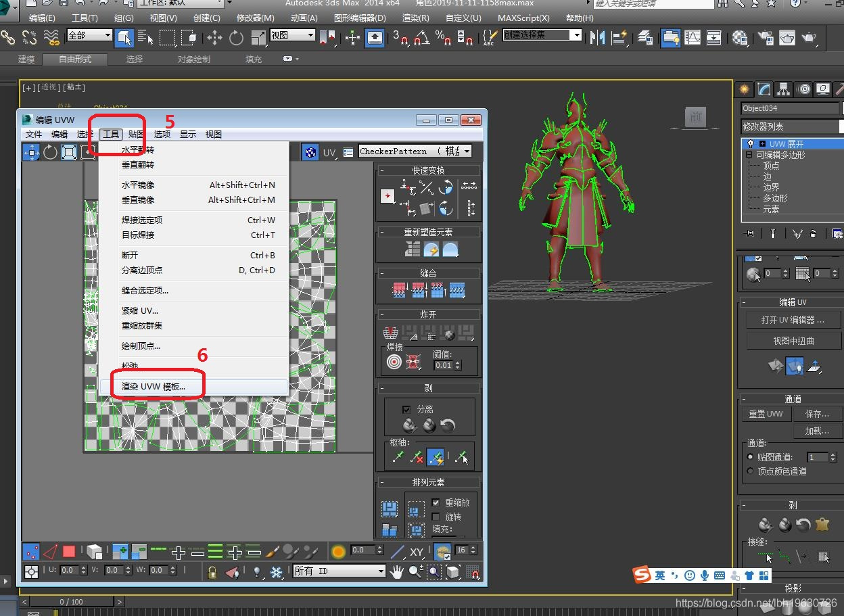Click the pan hand tool in the UVW editor
The height and width of the screenshot is (616, 844).
click(396, 572)
